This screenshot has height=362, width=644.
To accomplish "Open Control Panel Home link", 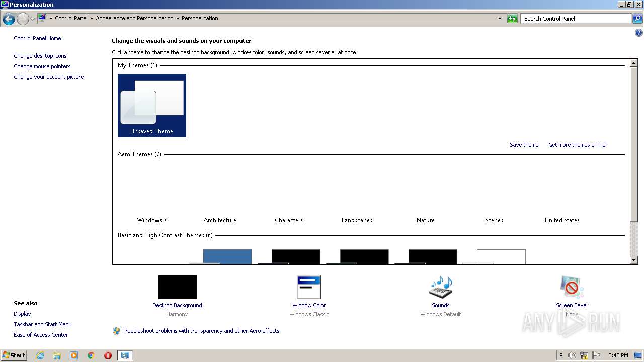I will point(37,38).
